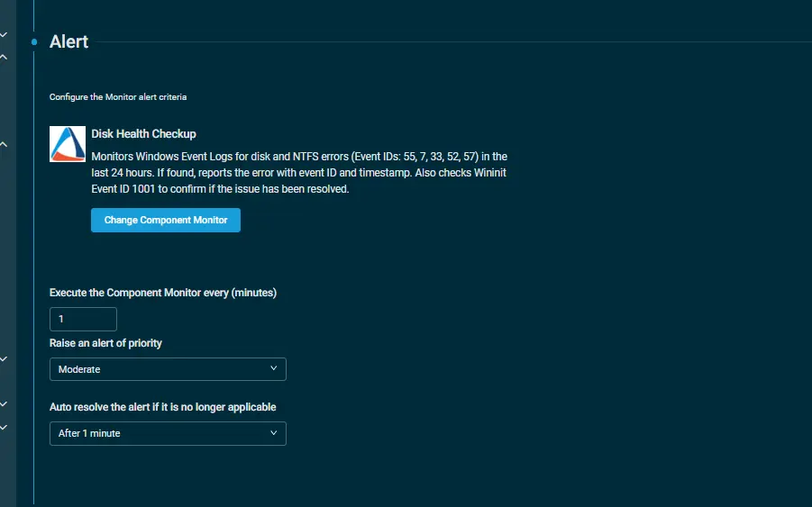Click the Alert section heading
The width and height of the screenshot is (812, 507).
point(68,42)
